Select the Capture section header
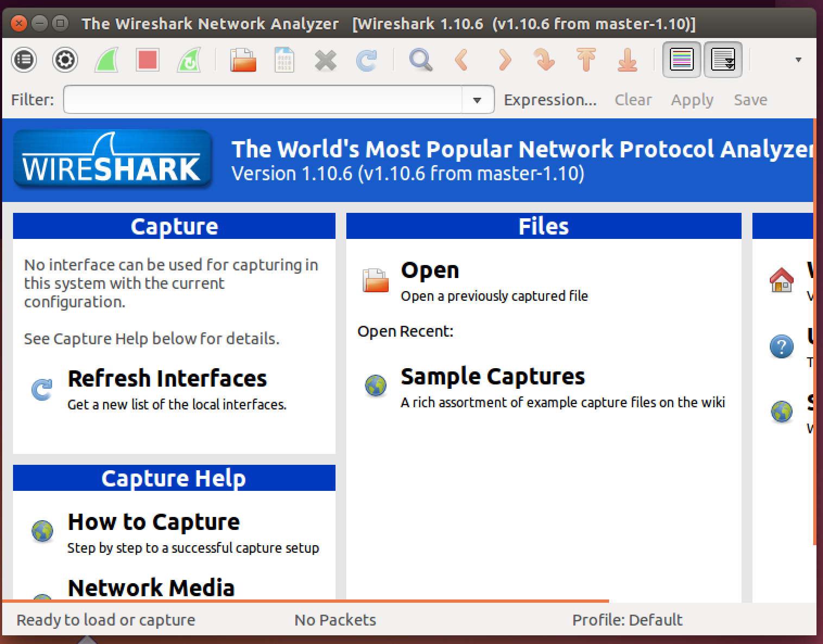 tap(174, 226)
